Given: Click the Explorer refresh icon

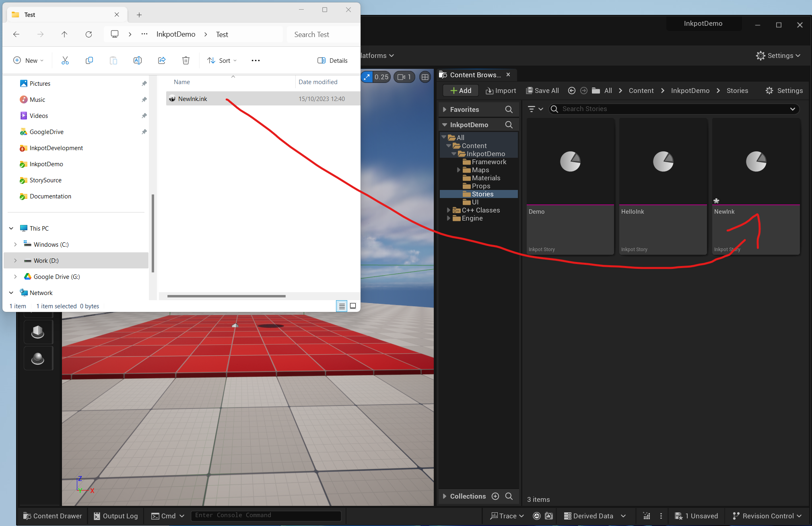Looking at the screenshot, I should click(x=89, y=34).
